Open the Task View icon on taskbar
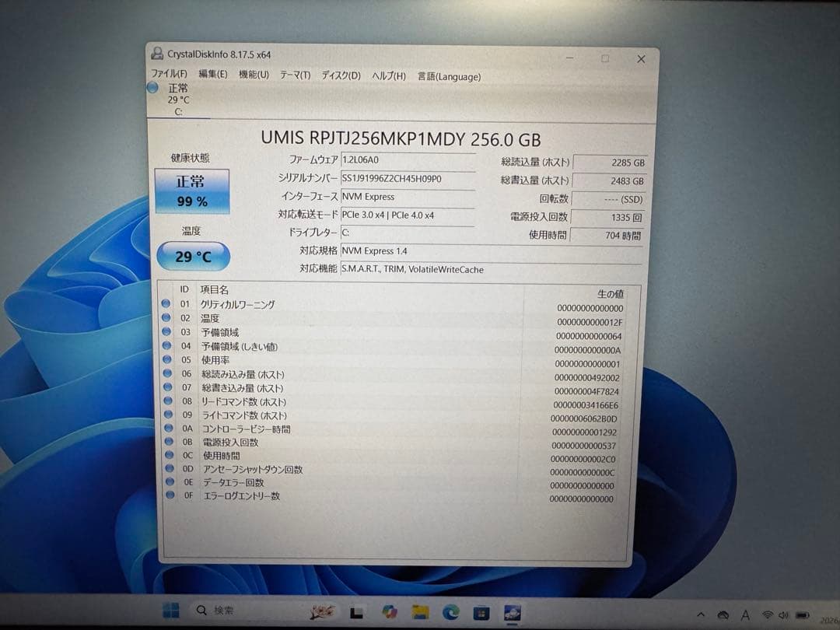 357,612
